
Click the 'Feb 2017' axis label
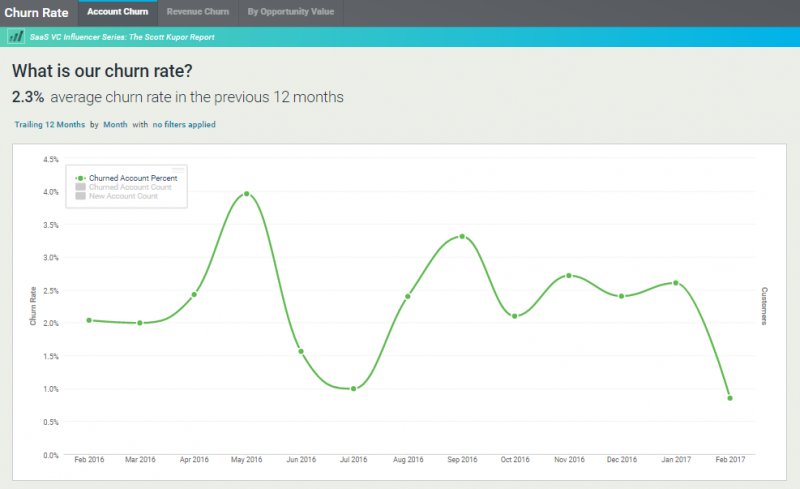click(730, 459)
